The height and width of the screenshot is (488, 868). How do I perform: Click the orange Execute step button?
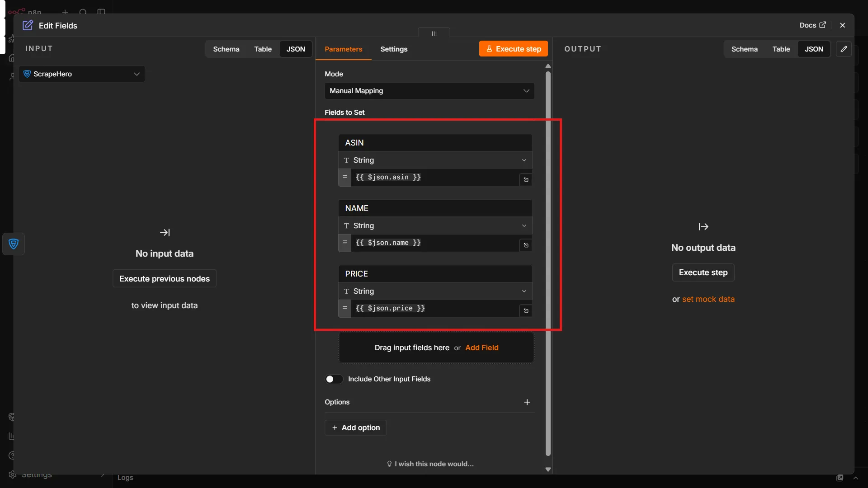(514, 49)
